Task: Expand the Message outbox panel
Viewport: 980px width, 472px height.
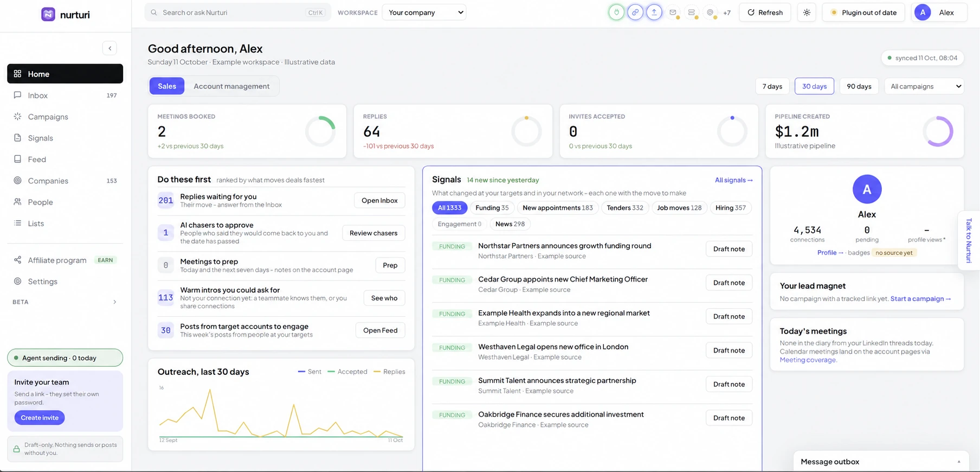Action: point(882,462)
